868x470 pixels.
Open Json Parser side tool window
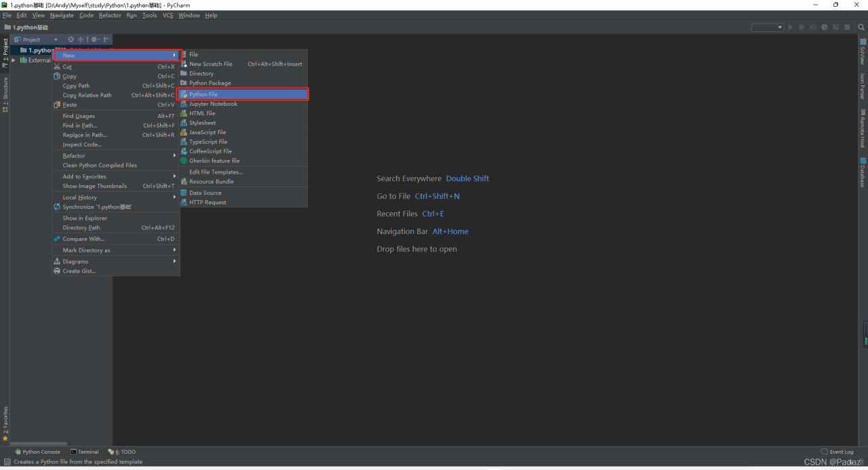(x=863, y=86)
